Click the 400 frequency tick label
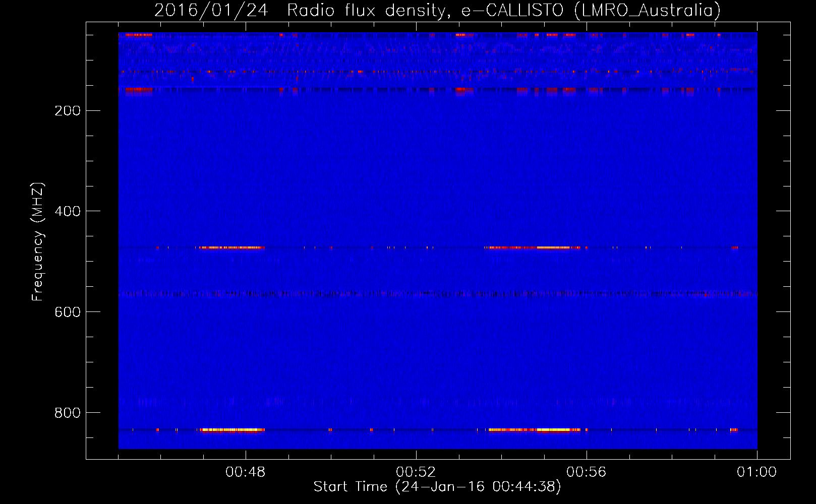 (x=68, y=212)
